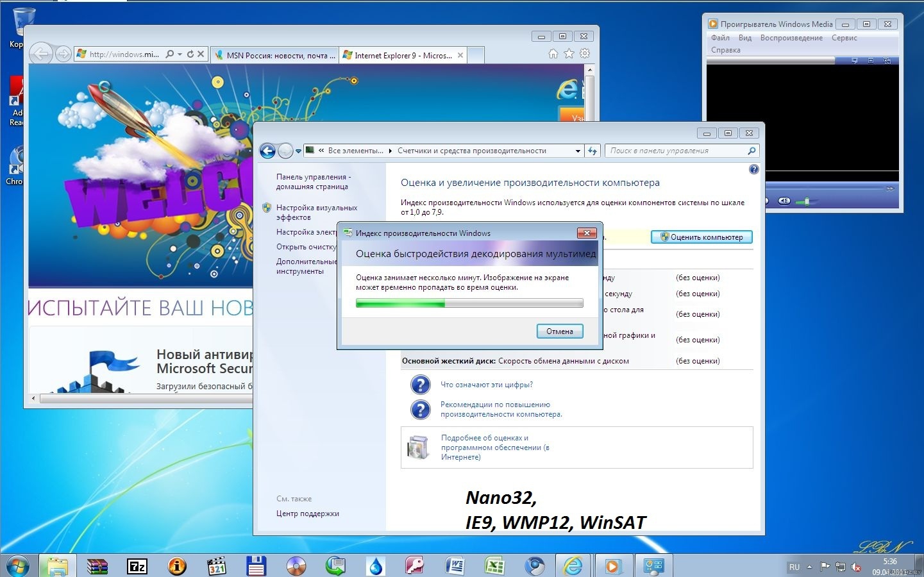Click Отмена in performance index dialog
Screen dimensions: 924x577
pos(560,331)
